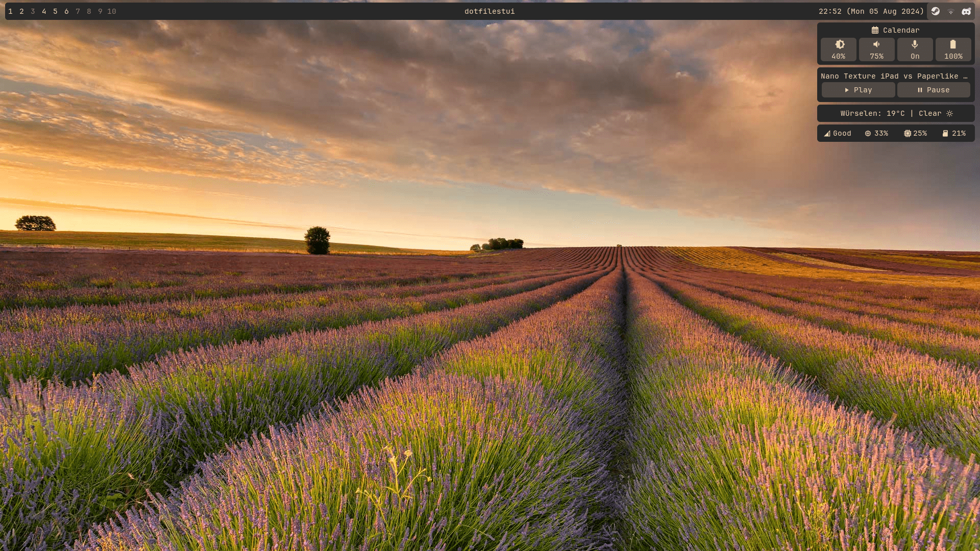Click the dotfilestui window title
The height and width of the screenshot is (551, 980).
(x=489, y=11)
